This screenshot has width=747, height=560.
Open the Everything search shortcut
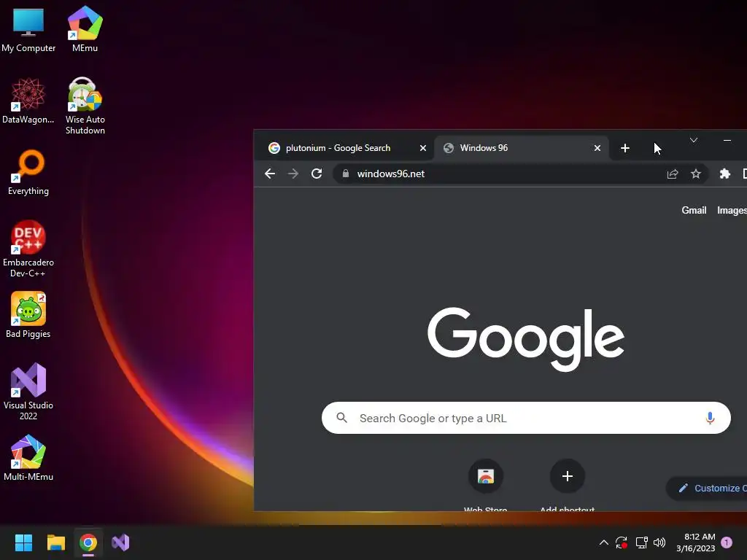coord(28,172)
